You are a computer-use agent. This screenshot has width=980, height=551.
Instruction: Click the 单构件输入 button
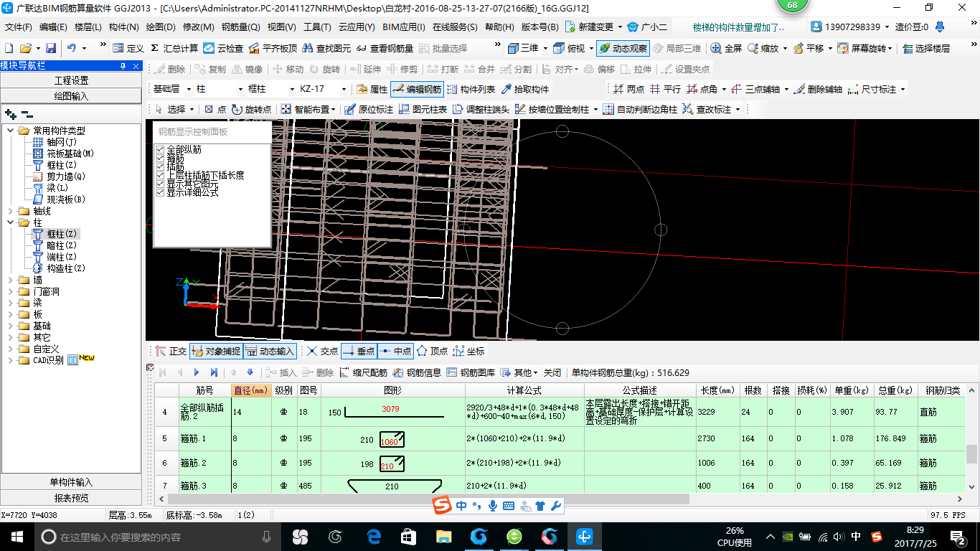coord(71,482)
